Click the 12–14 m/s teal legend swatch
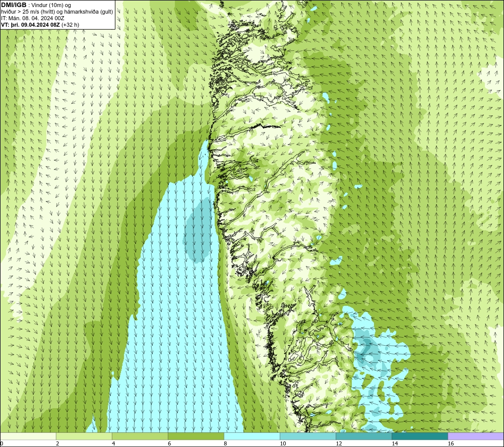The width and height of the screenshot is (504, 447). click(x=364, y=436)
